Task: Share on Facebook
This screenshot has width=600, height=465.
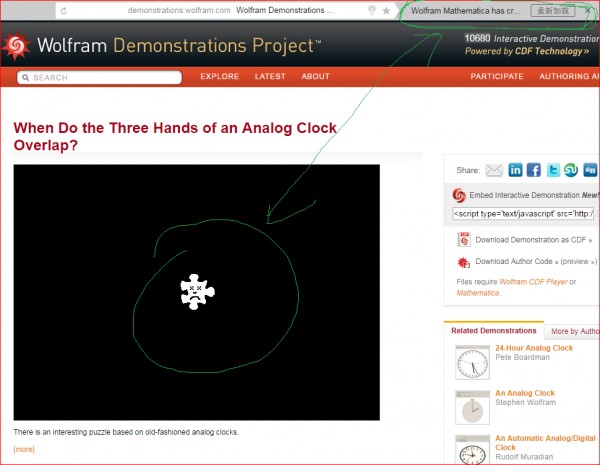Action: (533, 170)
